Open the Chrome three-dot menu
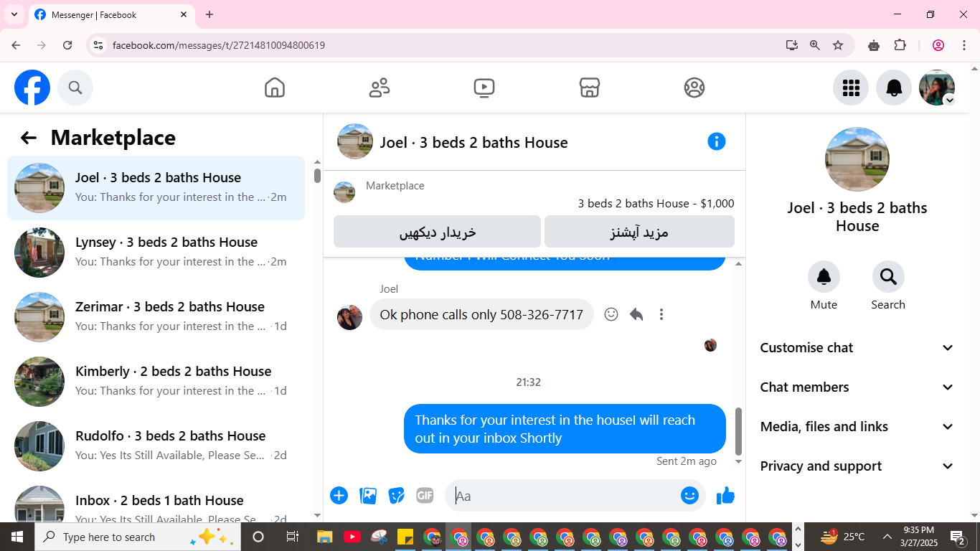The width and height of the screenshot is (980, 551). click(x=963, y=45)
